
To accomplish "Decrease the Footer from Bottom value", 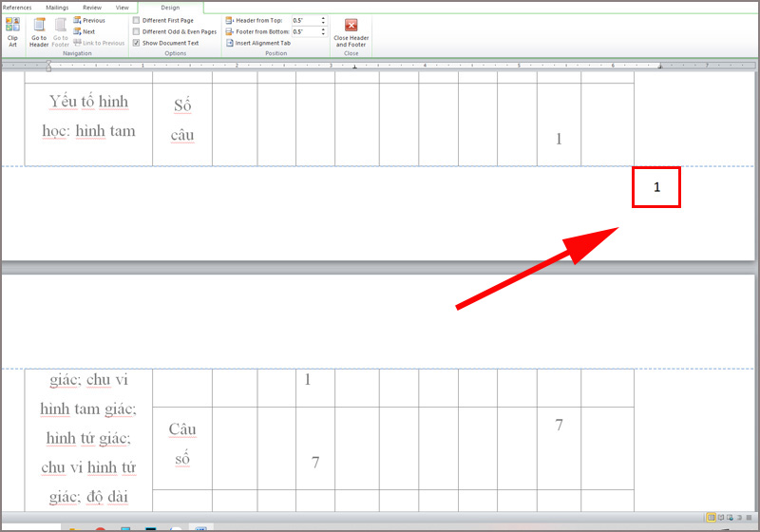I will coord(323,34).
